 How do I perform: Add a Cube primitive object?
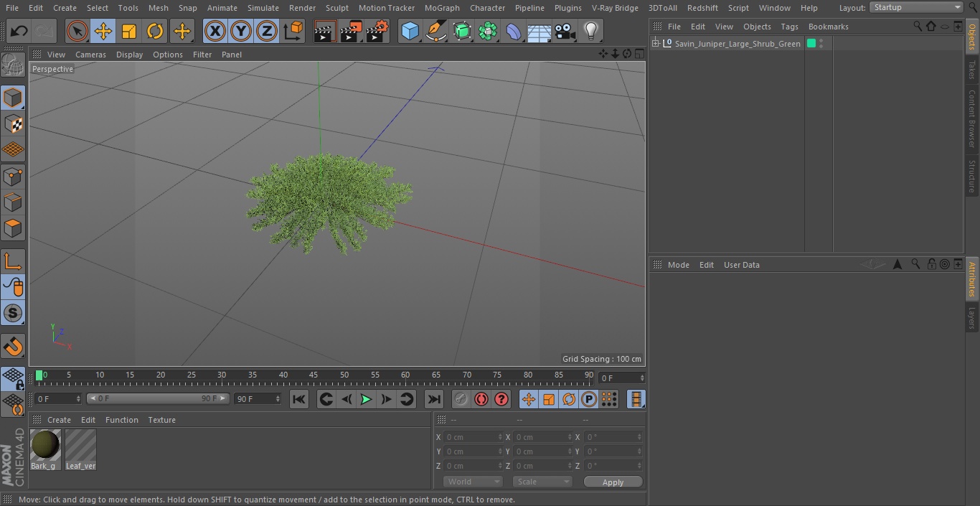(x=410, y=31)
